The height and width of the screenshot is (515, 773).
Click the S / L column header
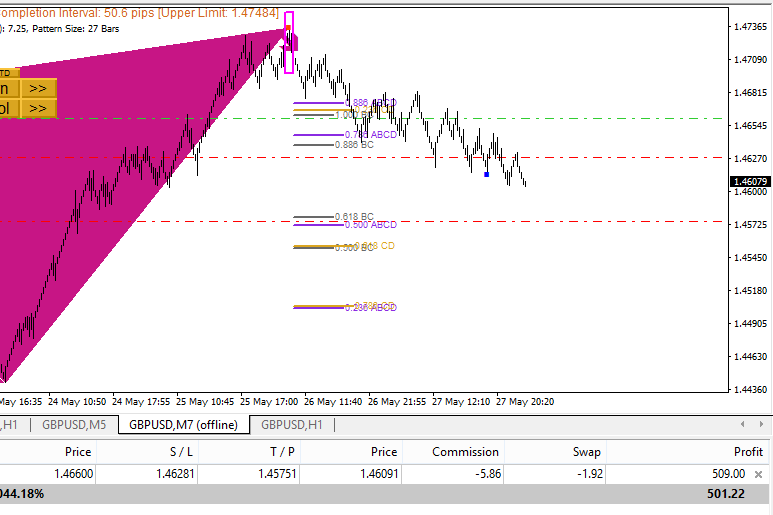click(181, 452)
